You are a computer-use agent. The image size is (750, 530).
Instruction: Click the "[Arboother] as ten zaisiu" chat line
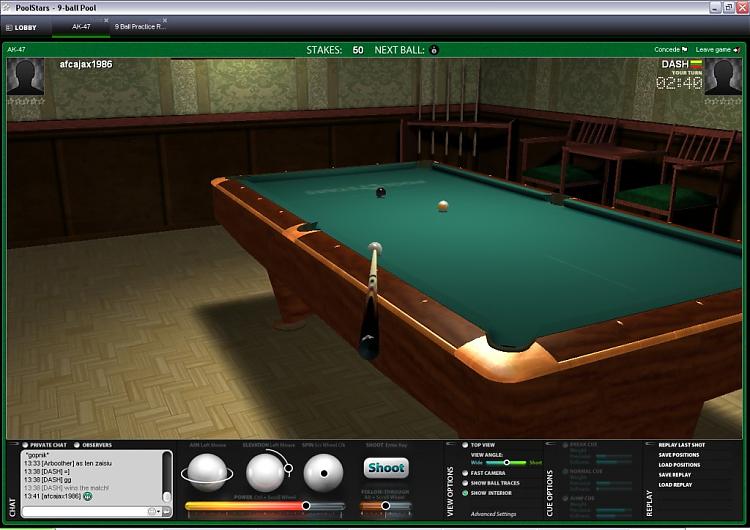pos(67,464)
